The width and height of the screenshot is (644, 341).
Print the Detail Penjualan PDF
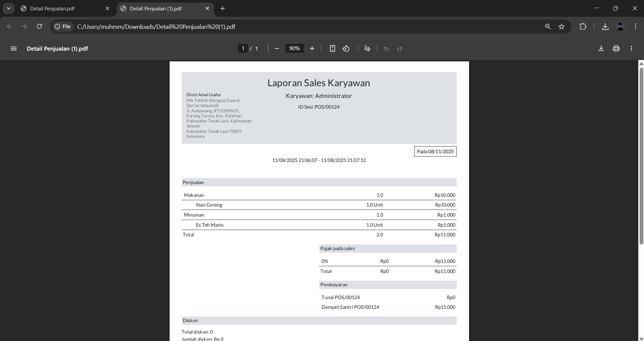point(616,49)
